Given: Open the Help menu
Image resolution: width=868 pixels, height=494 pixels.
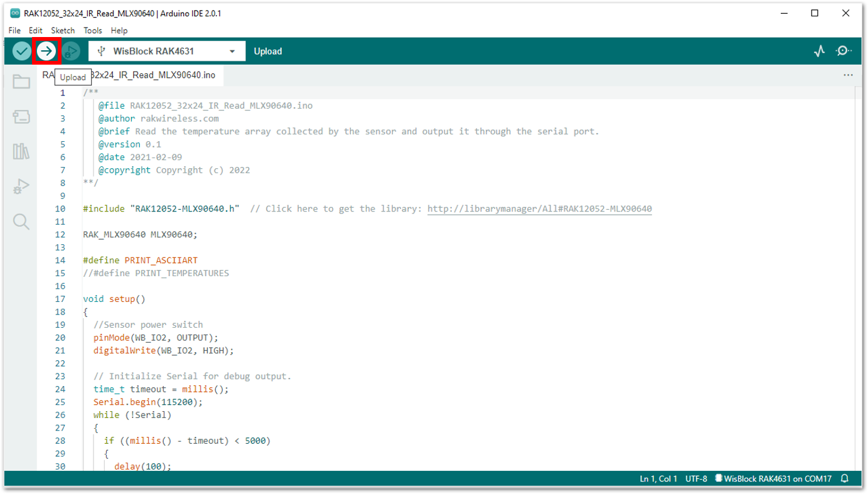Looking at the screenshot, I should pos(119,30).
